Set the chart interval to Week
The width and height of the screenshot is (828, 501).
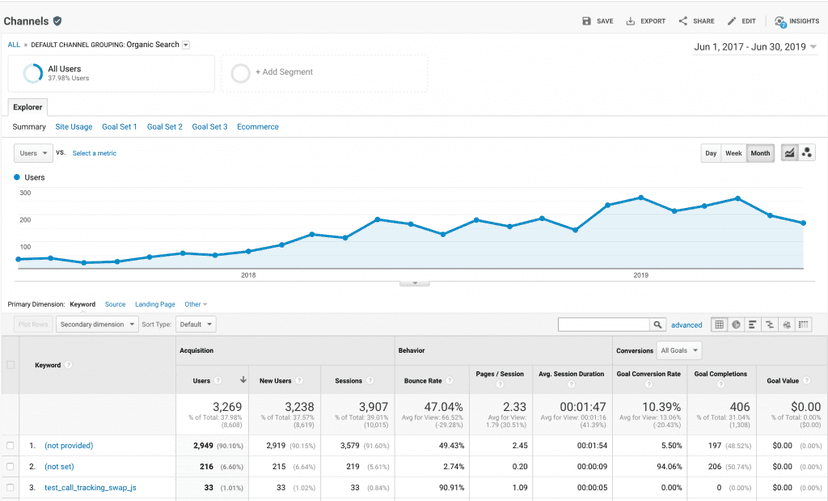coord(733,153)
